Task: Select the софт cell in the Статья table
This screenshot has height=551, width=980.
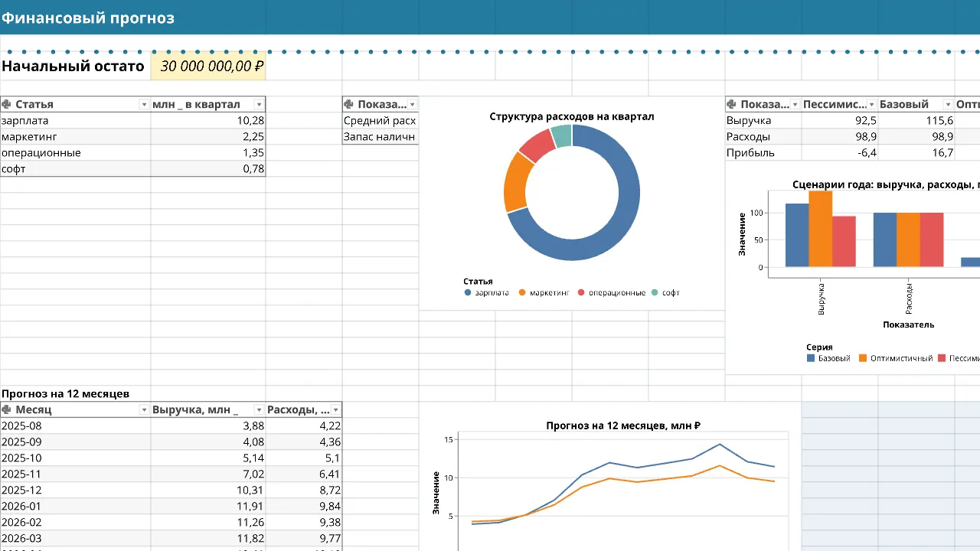Action: tap(75, 169)
